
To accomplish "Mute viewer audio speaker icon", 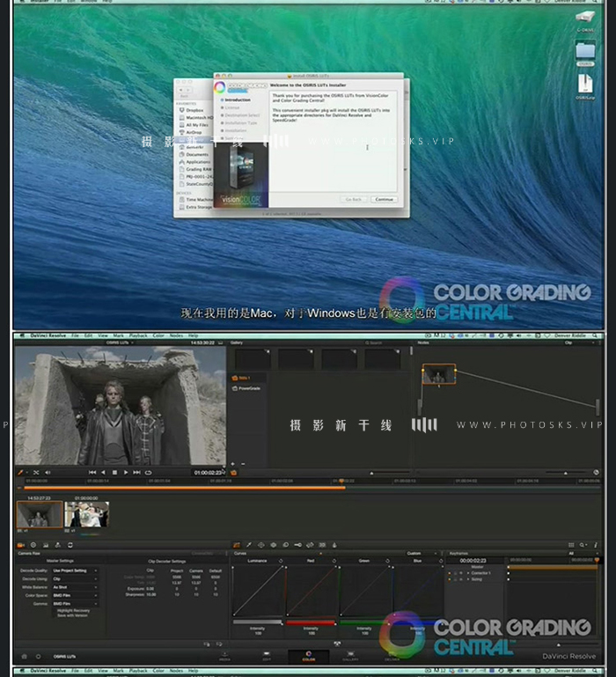I will (48, 473).
